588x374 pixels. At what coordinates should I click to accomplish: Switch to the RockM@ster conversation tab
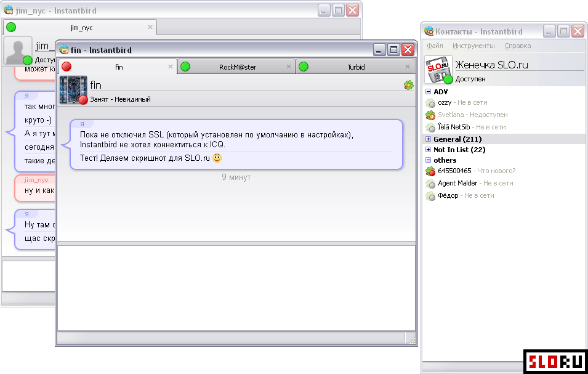(236, 67)
